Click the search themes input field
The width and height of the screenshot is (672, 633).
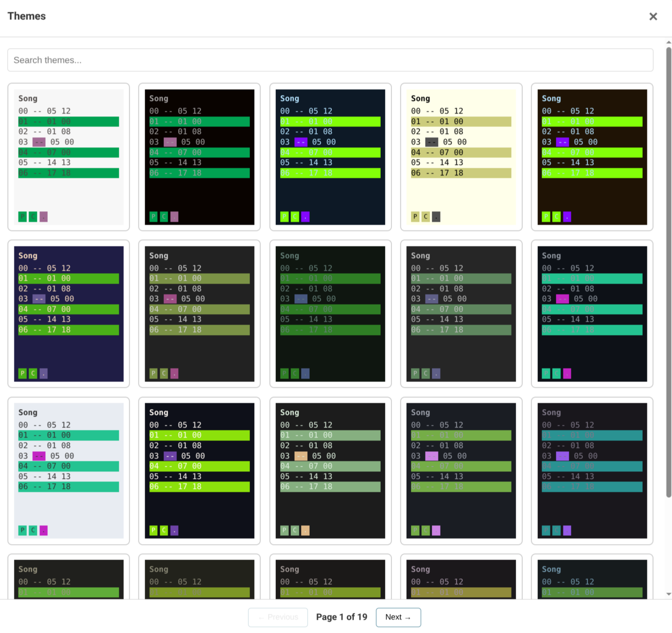click(330, 60)
